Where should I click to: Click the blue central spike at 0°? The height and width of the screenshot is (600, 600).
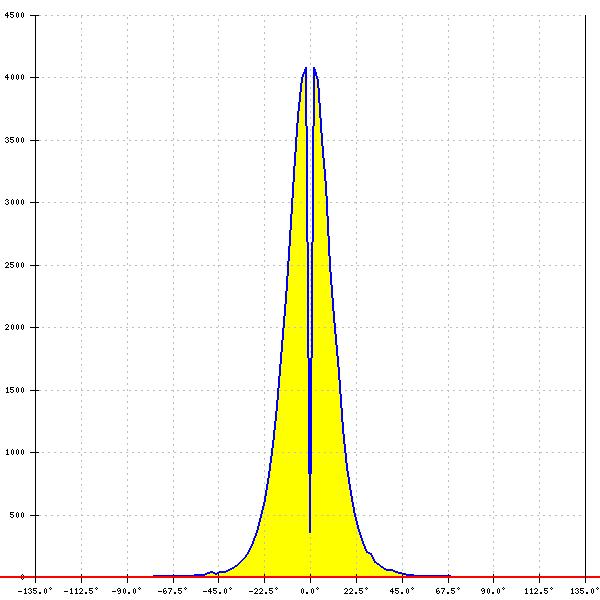pyautogui.click(x=310, y=415)
